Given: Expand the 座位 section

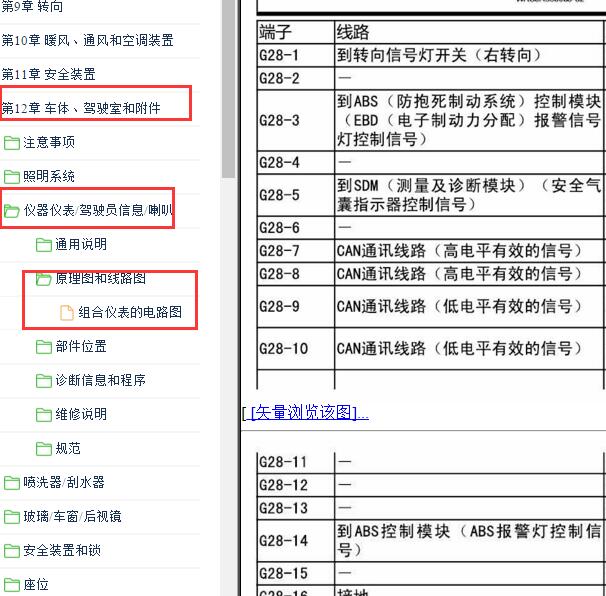Looking at the screenshot, I should tap(36, 584).
